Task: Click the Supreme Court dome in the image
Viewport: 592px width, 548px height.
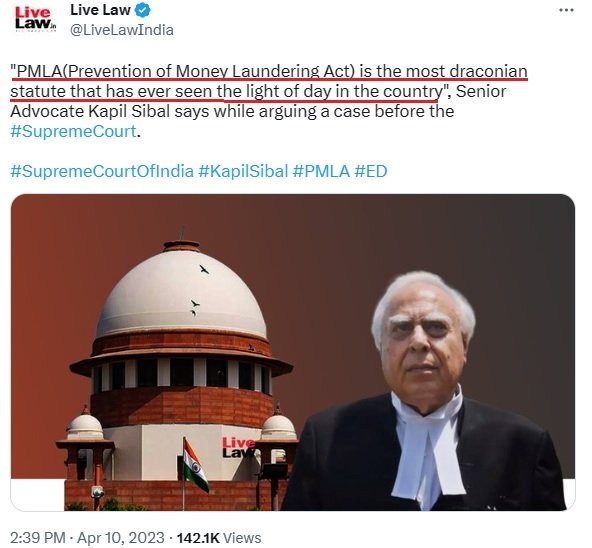Action: pyautogui.click(x=181, y=289)
